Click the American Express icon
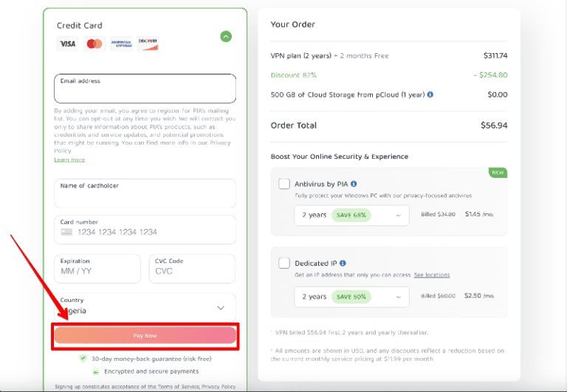The image size is (567, 392). coord(121,44)
